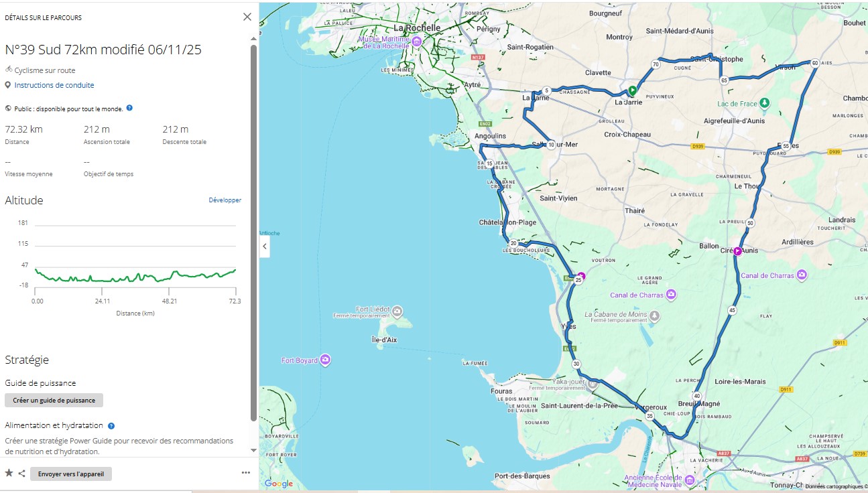This screenshot has height=493, width=868.
Task: Select the Lac de Frace map marker
Action: [x=765, y=103]
